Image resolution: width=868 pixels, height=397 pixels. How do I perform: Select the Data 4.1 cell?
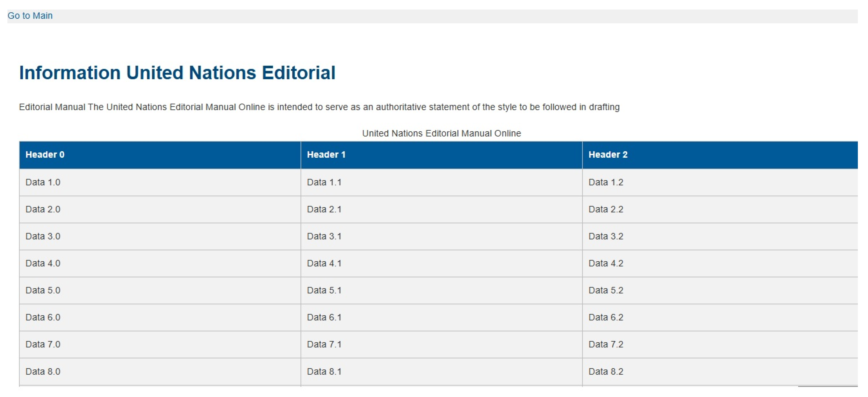442,264
